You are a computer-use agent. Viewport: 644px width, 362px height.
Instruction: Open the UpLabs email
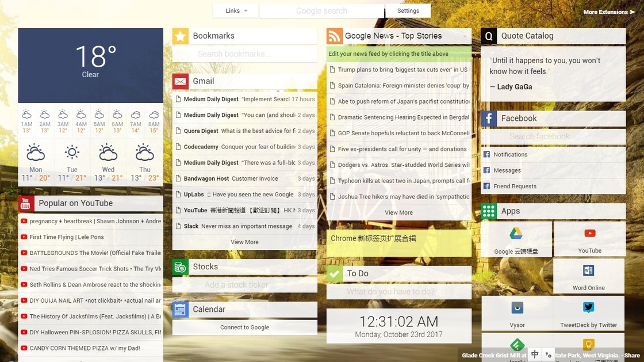tap(245, 195)
